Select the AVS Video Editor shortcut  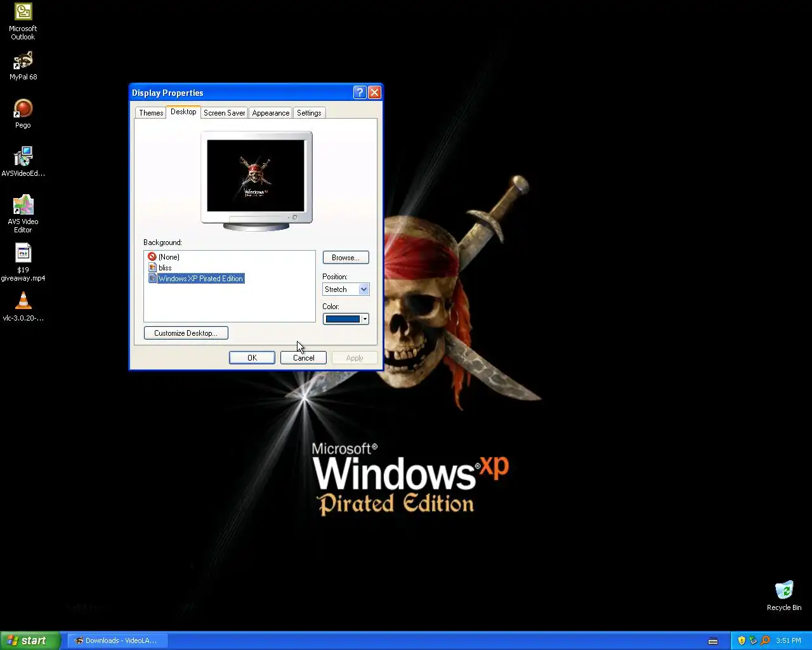[23, 214]
